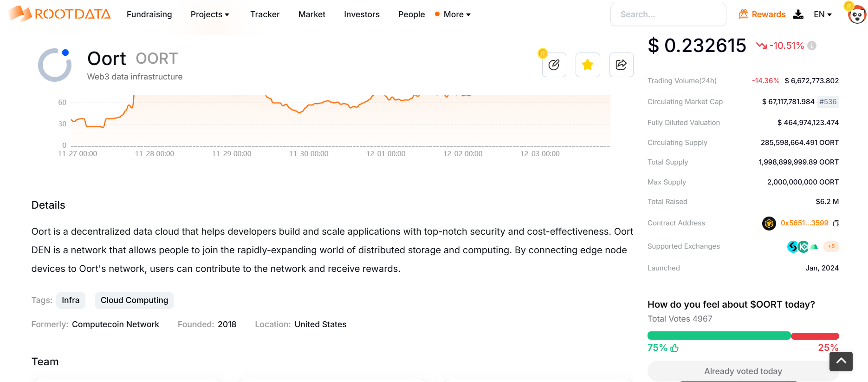The width and height of the screenshot is (868, 382).
Task: Click the RootData logo
Action: [59, 14]
